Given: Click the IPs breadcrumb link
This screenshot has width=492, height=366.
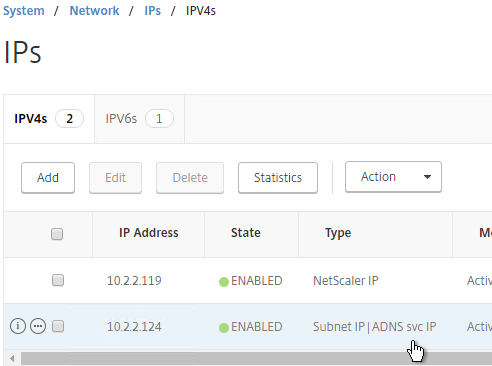Looking at the screenshot, I should pyautogui.click(x=153, y=11).
